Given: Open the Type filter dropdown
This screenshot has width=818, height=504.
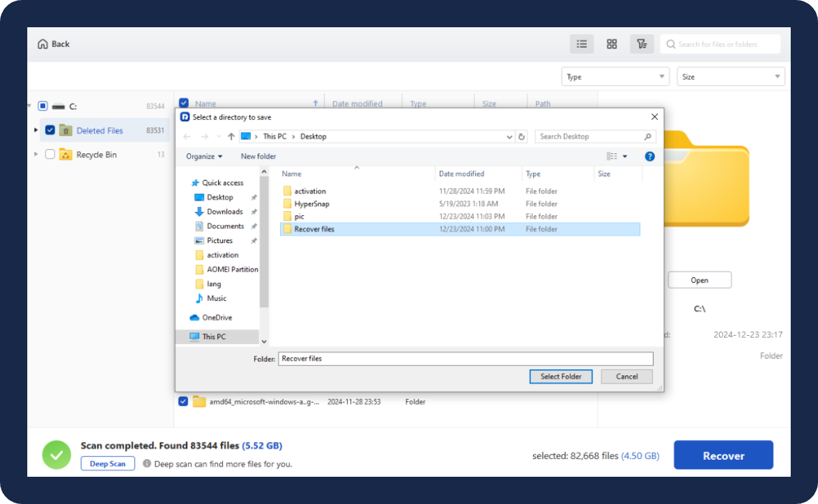Looking at the screenshot, I should (x=616, y=77).
